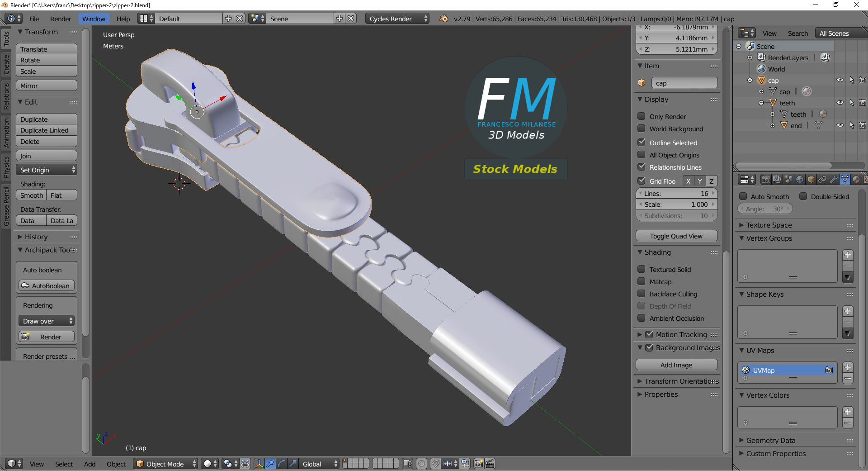Open the Select menu in 3D view header
The height and width of the screenshot is (471, 868).
tap(64, 464)
